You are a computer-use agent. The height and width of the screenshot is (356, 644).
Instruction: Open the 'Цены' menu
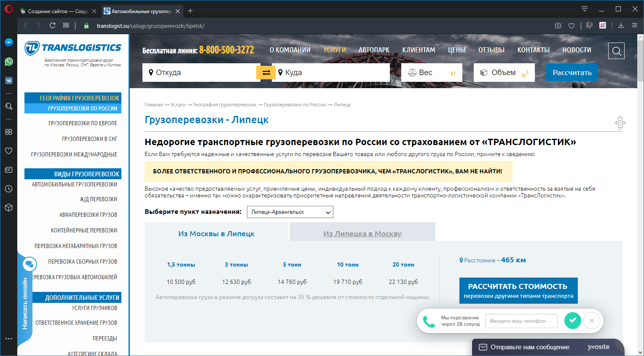[x=457, y=50]
